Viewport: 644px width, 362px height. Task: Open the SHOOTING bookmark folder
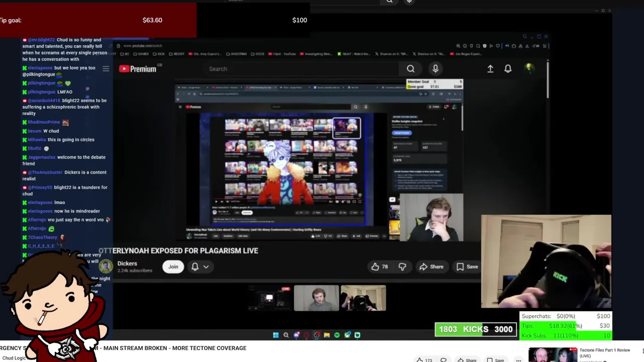pos(236,54)
